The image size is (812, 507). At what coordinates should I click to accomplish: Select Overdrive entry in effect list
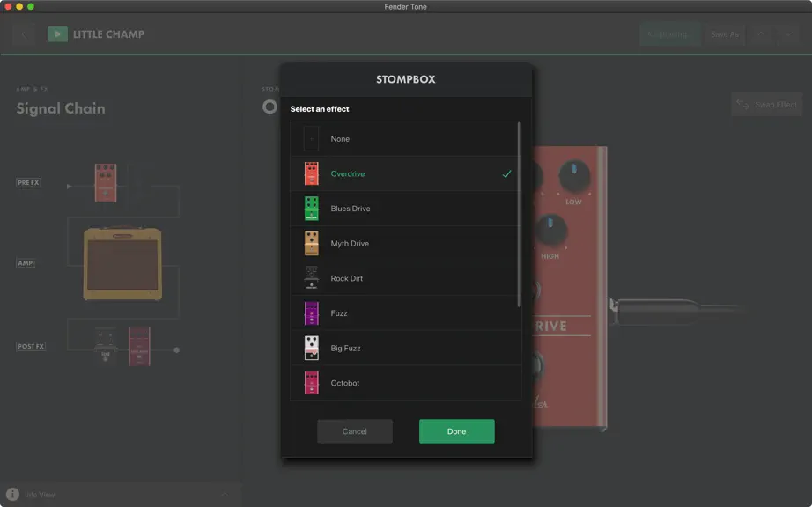click(x=405, y=173)
